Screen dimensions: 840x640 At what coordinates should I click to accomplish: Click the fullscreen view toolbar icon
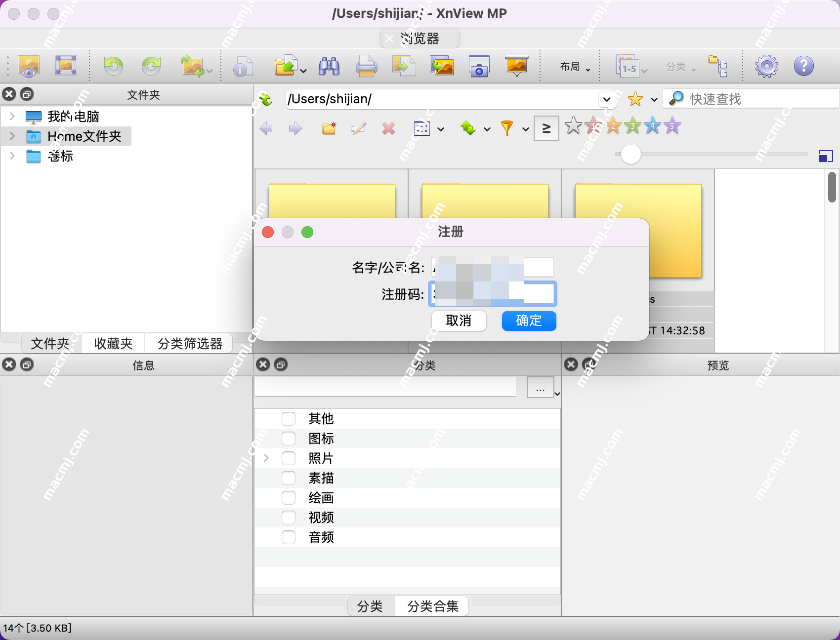click(66, 65)
